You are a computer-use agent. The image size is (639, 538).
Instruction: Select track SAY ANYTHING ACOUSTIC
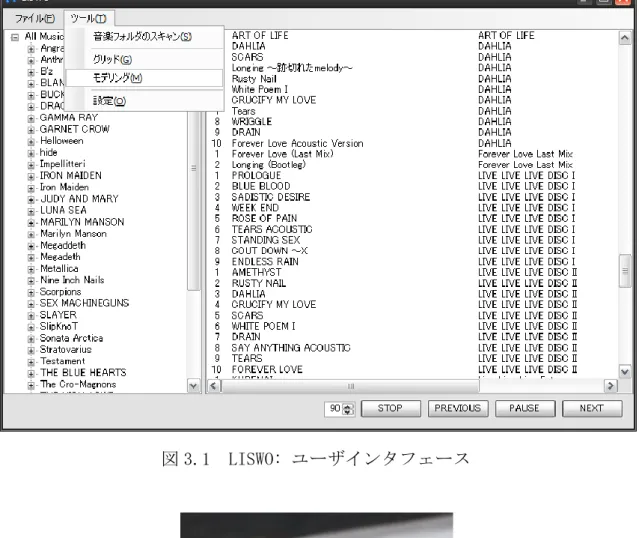point(291,348)
